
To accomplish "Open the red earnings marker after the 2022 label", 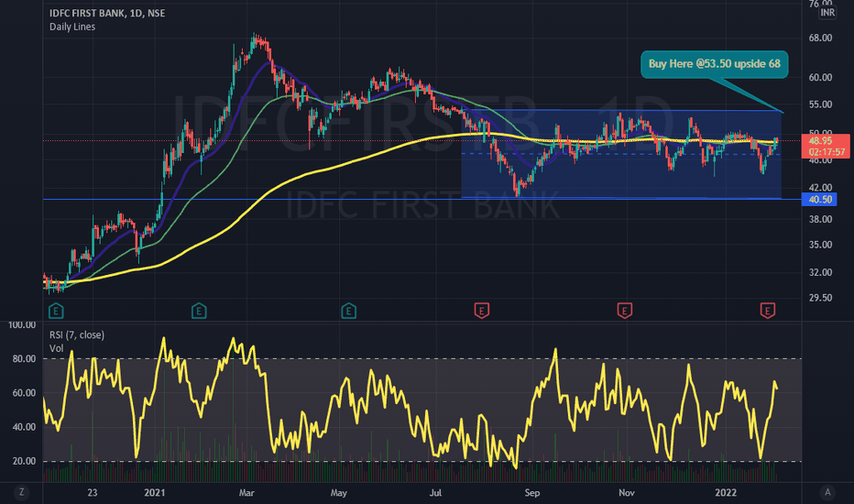I will click(x=767, y=311).
